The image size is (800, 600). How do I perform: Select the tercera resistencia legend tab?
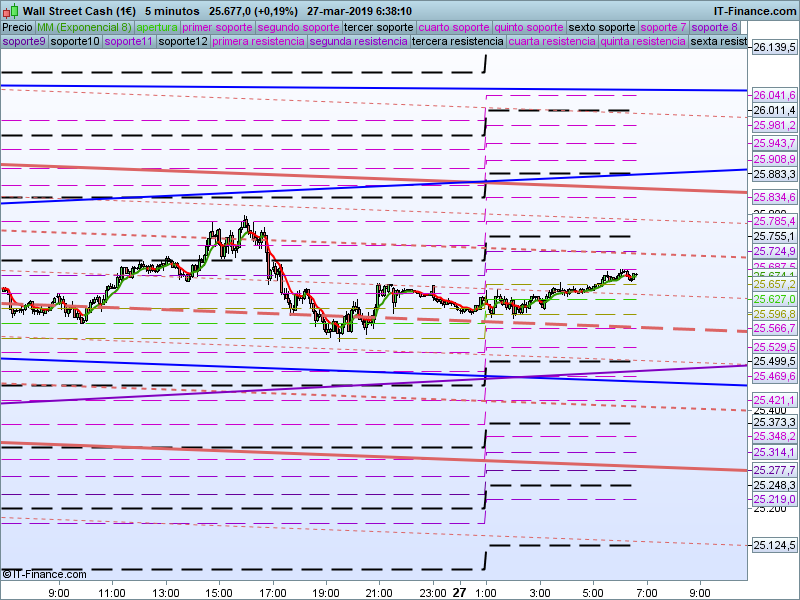(458, 41)
